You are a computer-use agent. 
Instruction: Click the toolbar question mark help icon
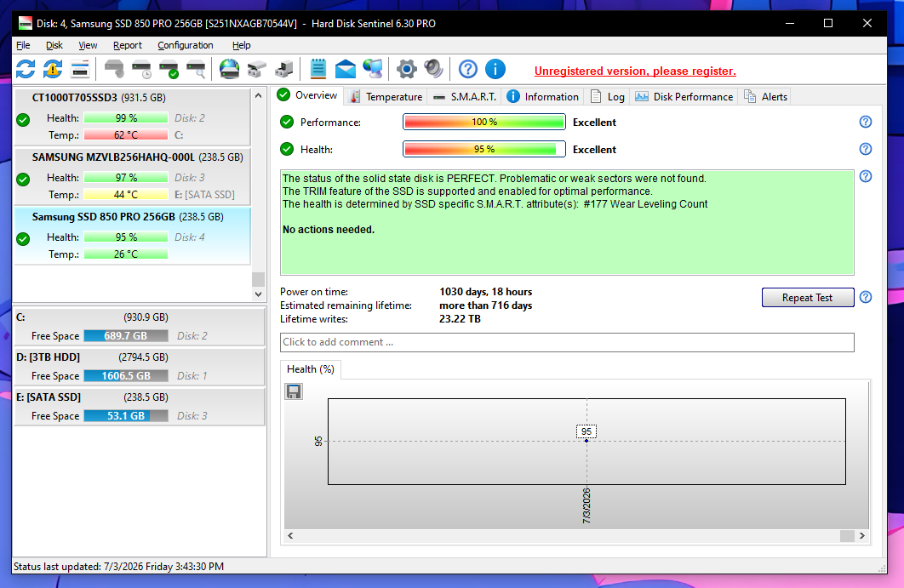tap(468, 69)
